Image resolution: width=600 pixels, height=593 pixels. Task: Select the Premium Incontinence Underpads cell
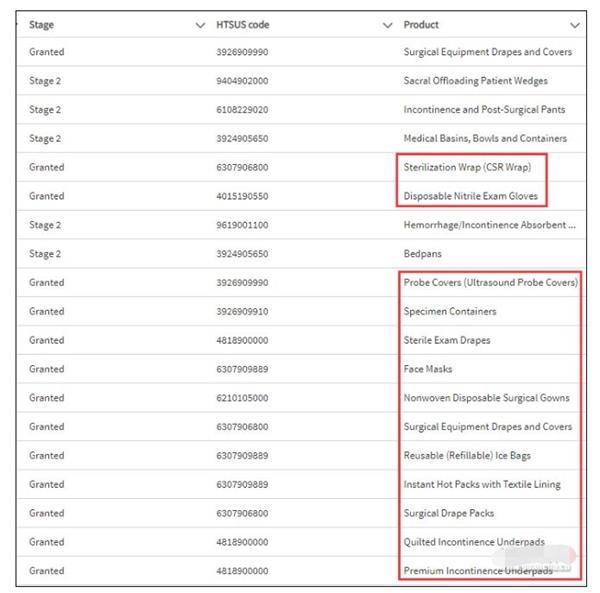click(x=478, y=571)
